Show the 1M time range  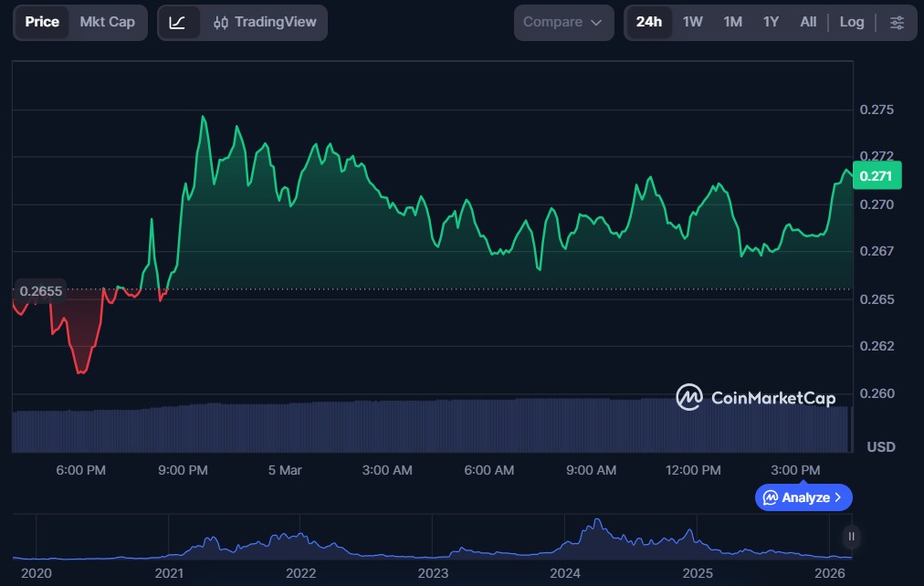(x=732, y=22)
